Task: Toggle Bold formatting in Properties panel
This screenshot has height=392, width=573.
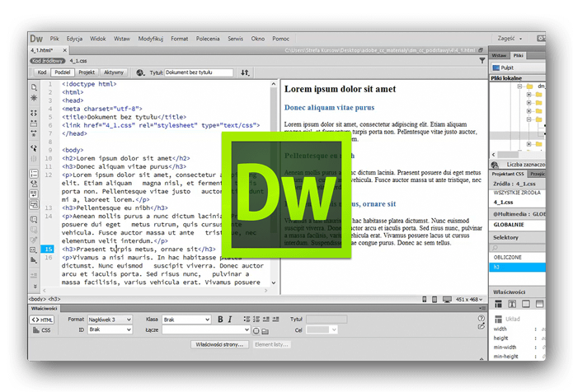Action: tap(220, 319)
